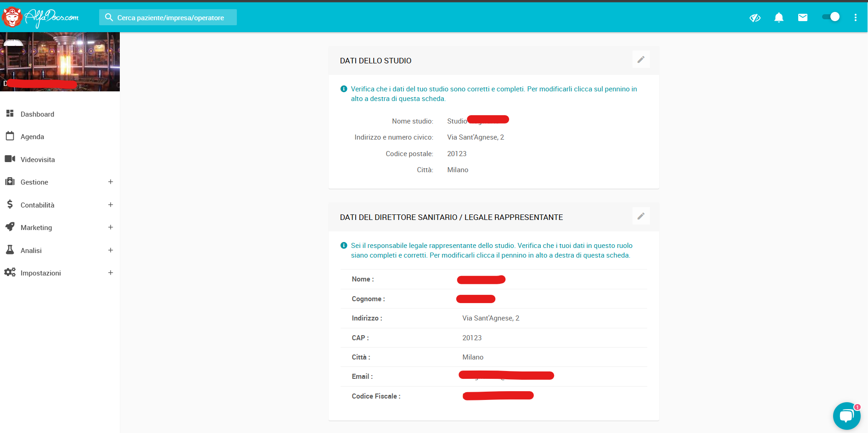Edit Dati dello Studio with pencil
The width and height of the screenshot is (868, 433).
coord(641,60)
